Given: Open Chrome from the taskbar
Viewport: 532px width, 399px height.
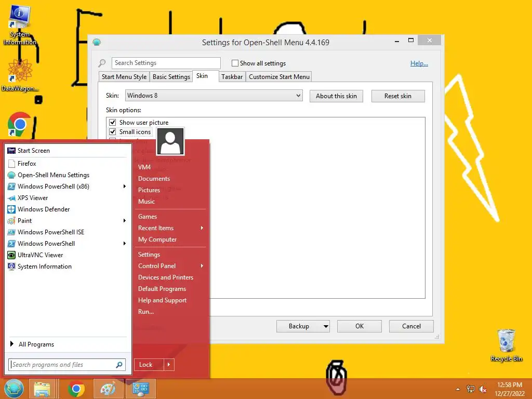Looking at the screenshot, I should pos(76,389).
